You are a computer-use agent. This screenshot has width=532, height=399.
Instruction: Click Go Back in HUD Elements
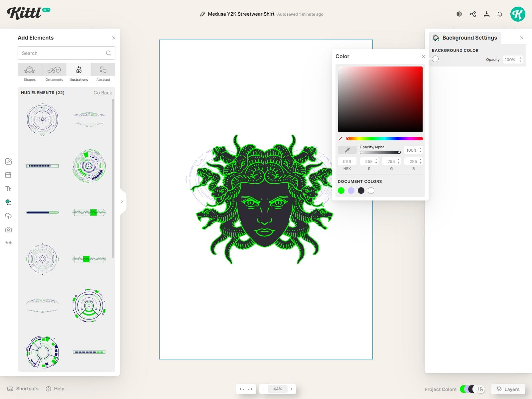click(x=103, y=93)
